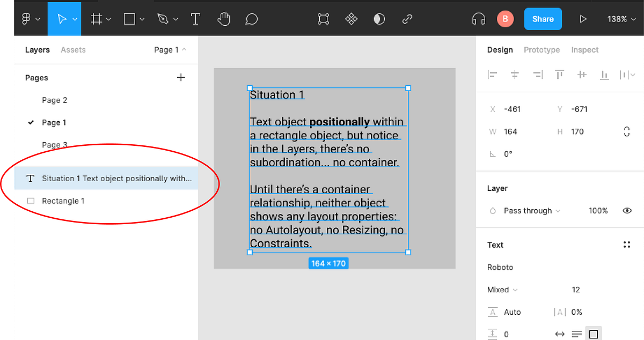This screenshot has height=340, width=644.
Task: Select the Text tool
Action: [x=195, y=19]
